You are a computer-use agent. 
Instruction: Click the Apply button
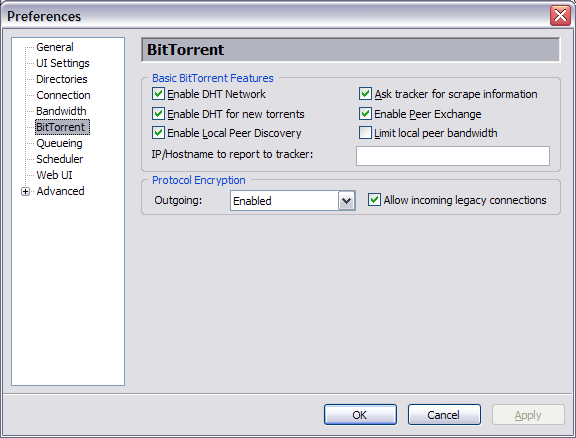[528, 414]
